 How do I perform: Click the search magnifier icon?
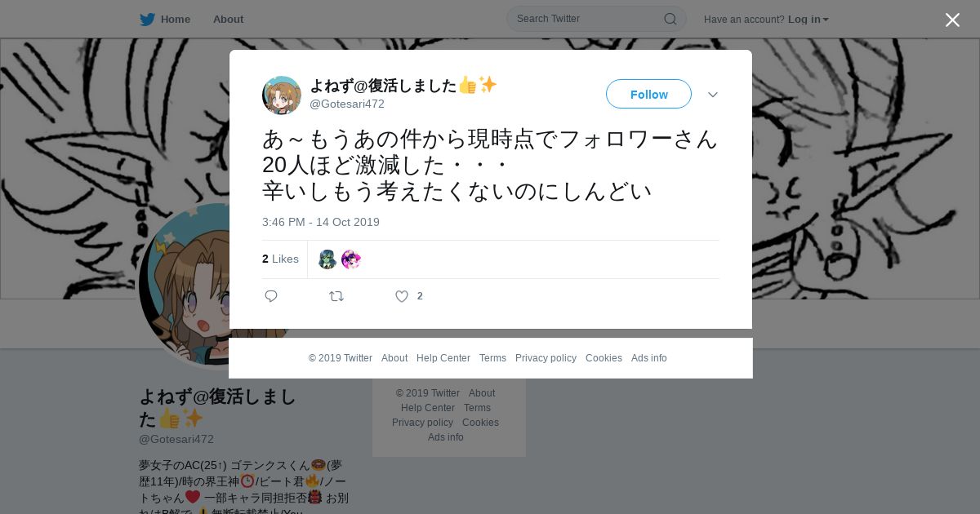pyautogui.click(x=670, y=19)
